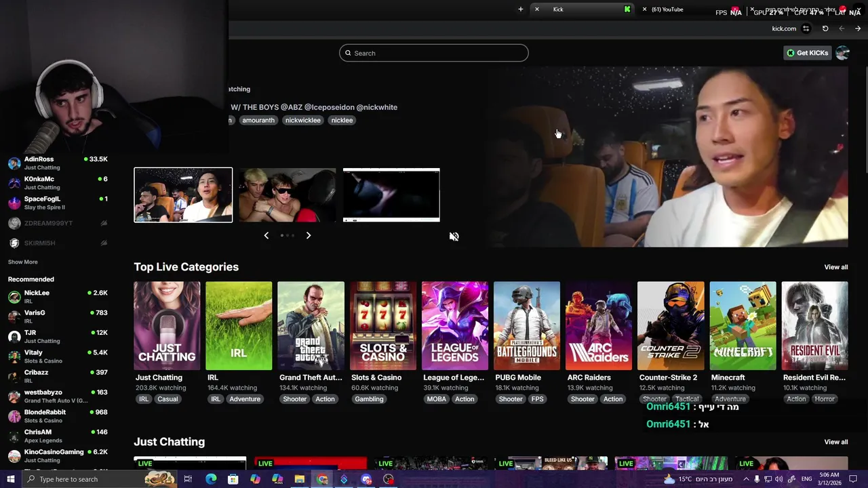Click the Horror tag
868x488 pixels.
click(x=825, y=399)
